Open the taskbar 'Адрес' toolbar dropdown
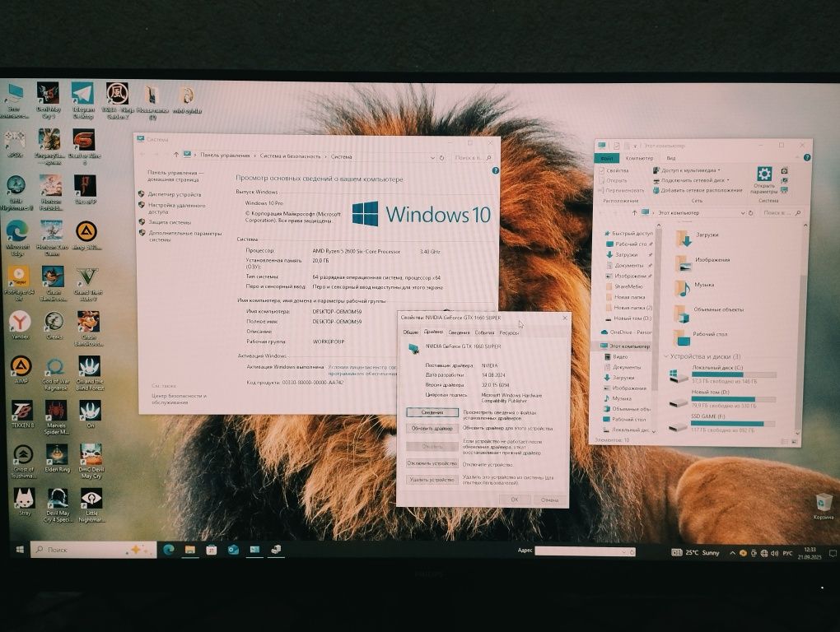This screenshot has width=840, height=632. (x=623, y=551)
